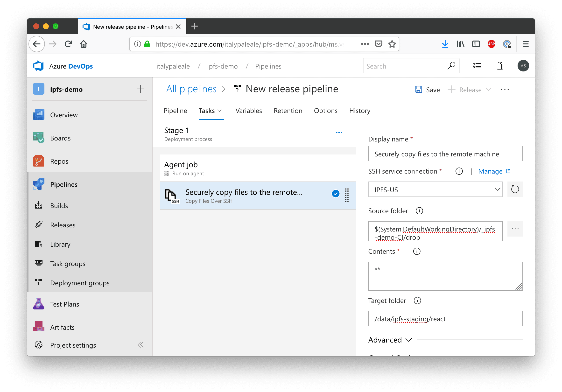Switch to the Pipeline tab
562x392 pixels.
pyautogui.click(x=175, y=111)
